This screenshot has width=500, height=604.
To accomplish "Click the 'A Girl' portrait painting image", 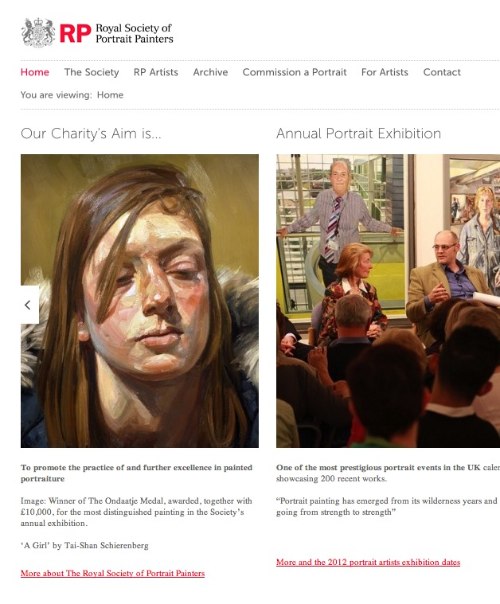I will tap(140, 301).
